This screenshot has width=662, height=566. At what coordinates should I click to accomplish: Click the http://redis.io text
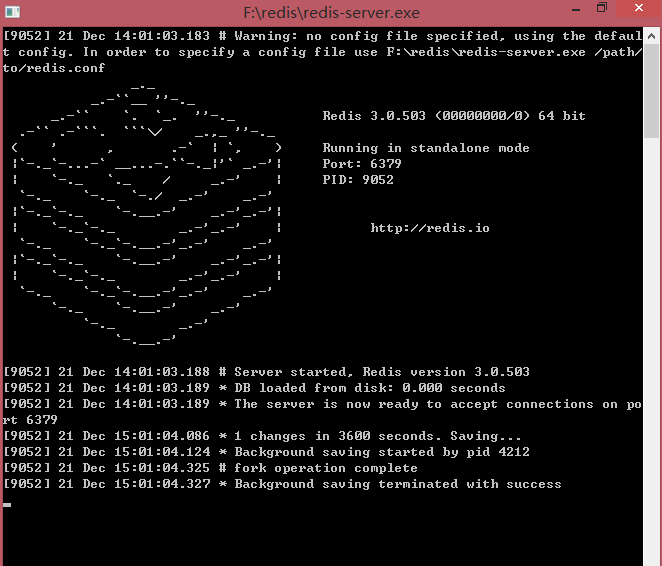click(x=430, y=228)
